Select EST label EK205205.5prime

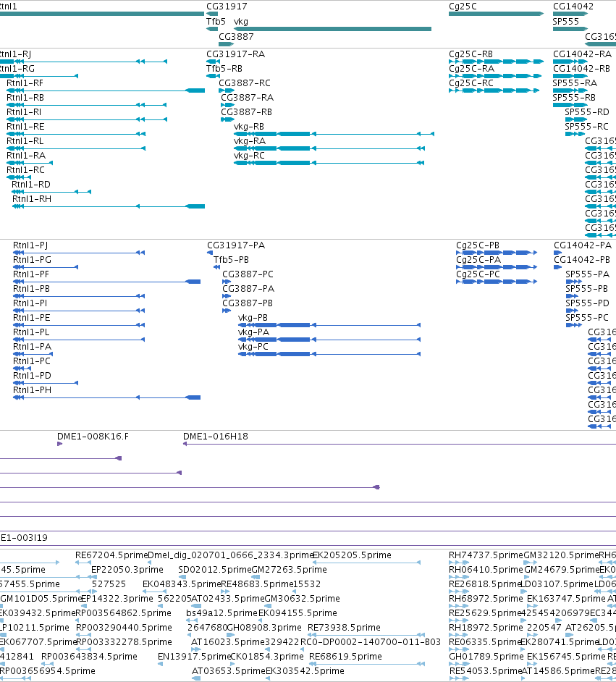[352, 555]
